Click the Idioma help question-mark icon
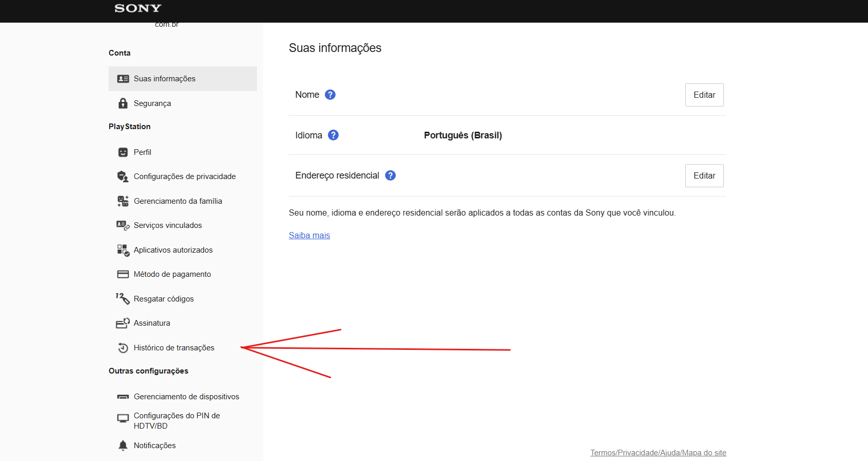 (x=334, y=135)
